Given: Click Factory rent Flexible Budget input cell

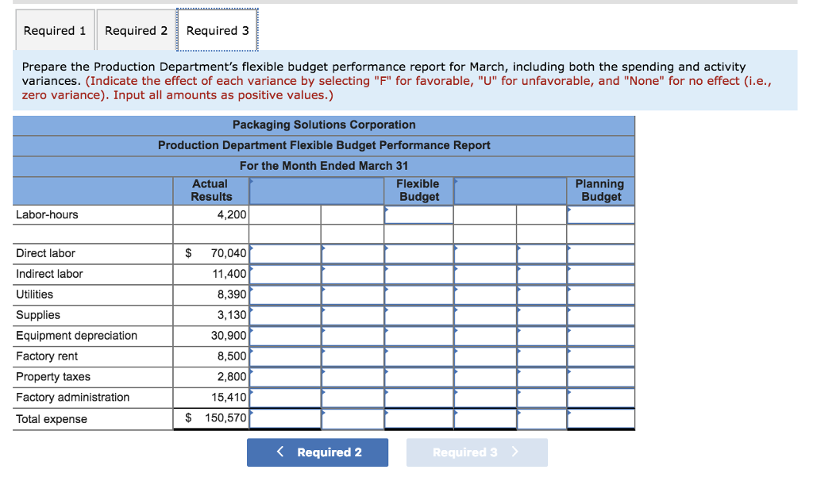Looking at the screenshot, I should click(419, 356).
